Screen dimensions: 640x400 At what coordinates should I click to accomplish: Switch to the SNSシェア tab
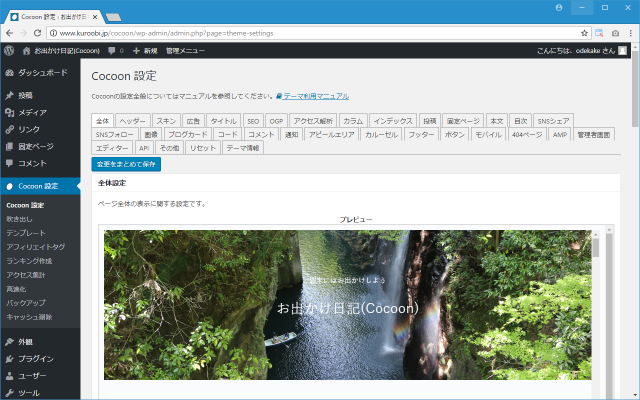(553, 121)
